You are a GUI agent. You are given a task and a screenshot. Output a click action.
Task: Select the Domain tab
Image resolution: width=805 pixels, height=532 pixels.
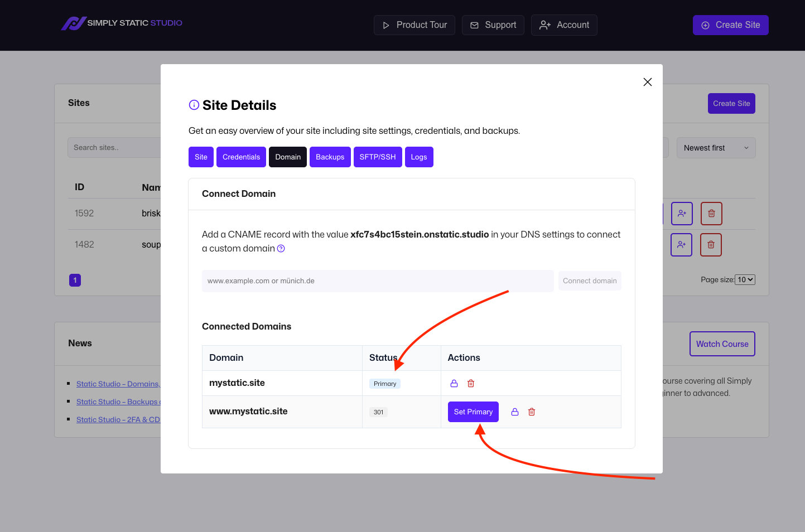pyautogui.click(x=288, y=157)
